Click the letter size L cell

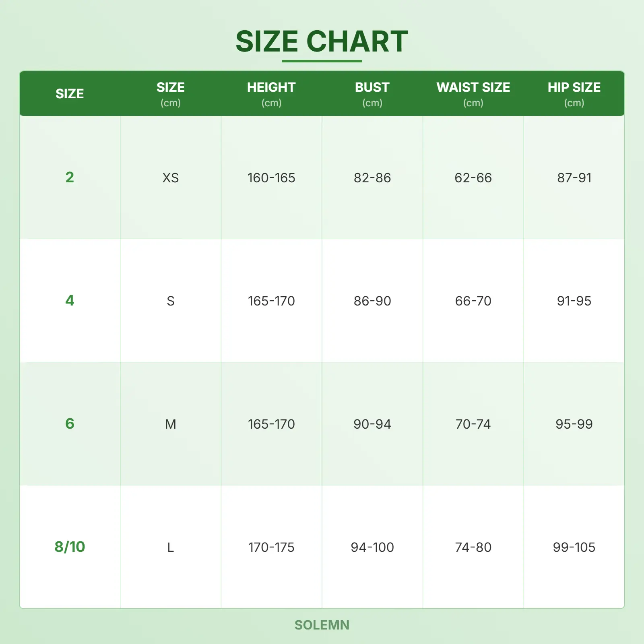coord(170,547)
